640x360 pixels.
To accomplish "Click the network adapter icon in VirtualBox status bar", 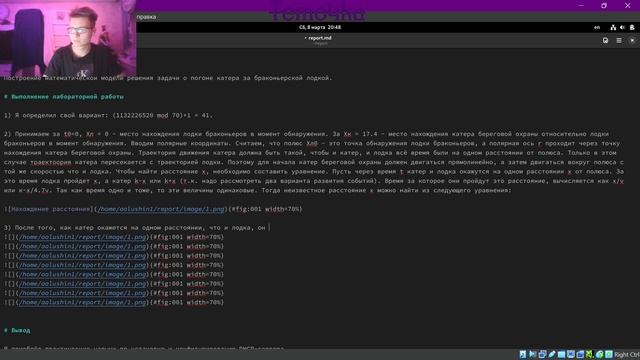I will 542,354.
